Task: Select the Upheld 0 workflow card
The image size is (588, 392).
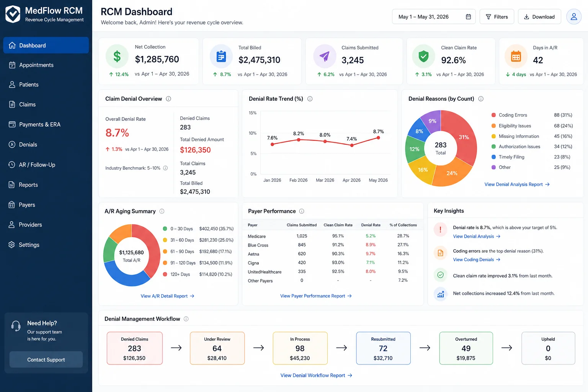Action: (x=548, y=348)
